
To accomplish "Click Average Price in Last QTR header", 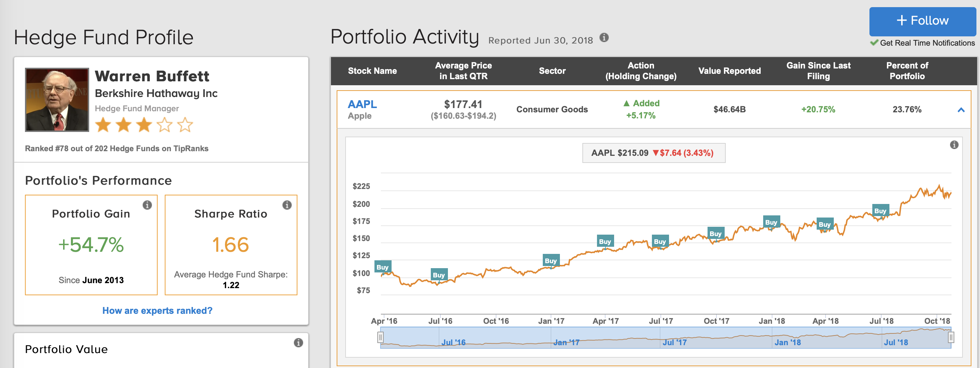I will (x=463, y=71).
